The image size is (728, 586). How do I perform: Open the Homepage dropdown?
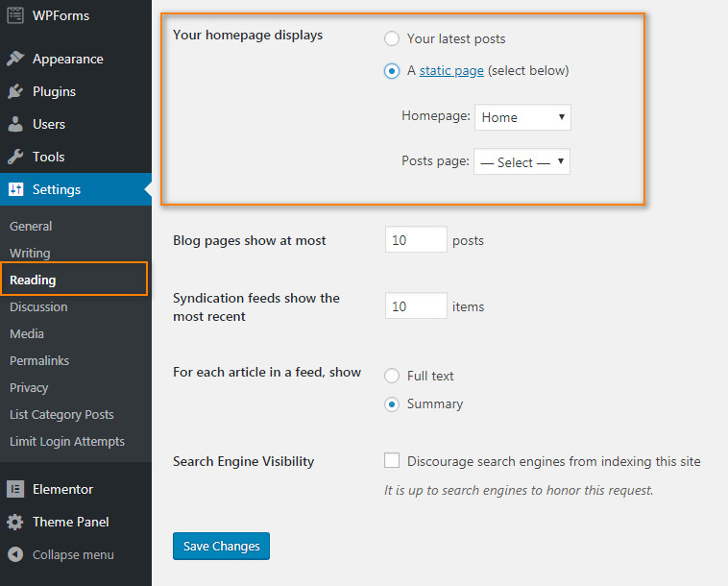[x=522, y=117]
